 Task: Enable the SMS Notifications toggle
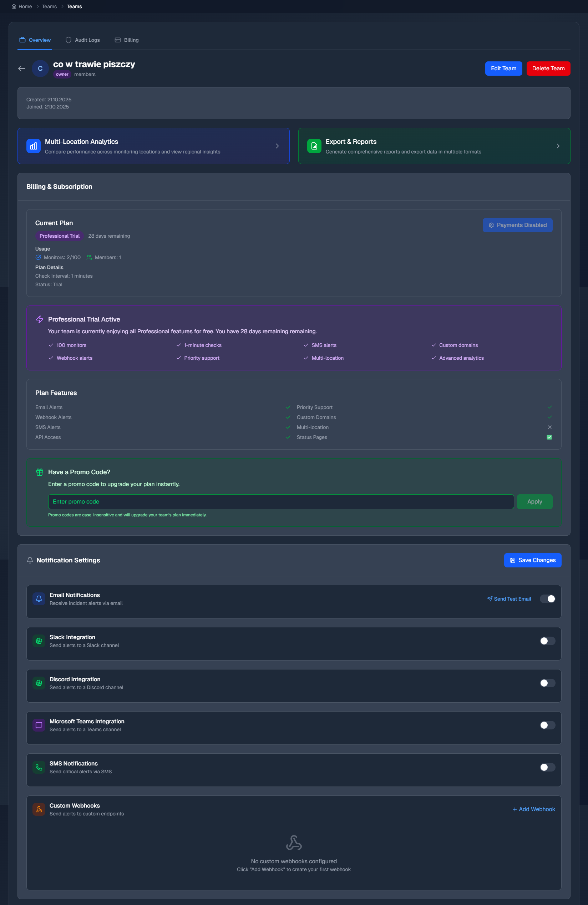(547, 767)
